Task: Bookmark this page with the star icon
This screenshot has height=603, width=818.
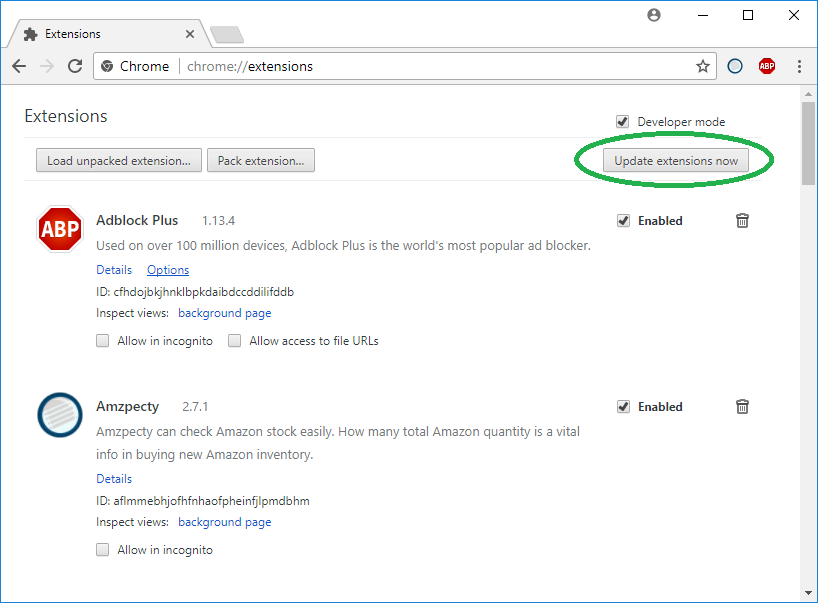Action: coord(703,66)
